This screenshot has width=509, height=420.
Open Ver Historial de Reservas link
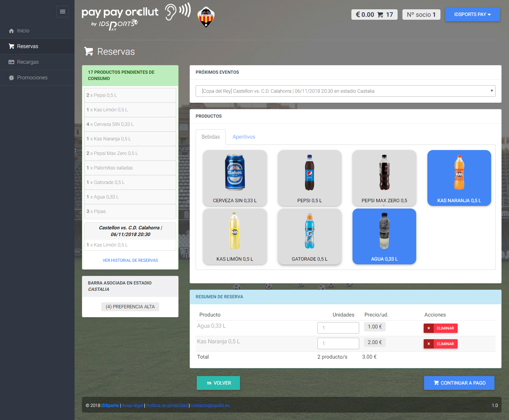coord(130,260)
